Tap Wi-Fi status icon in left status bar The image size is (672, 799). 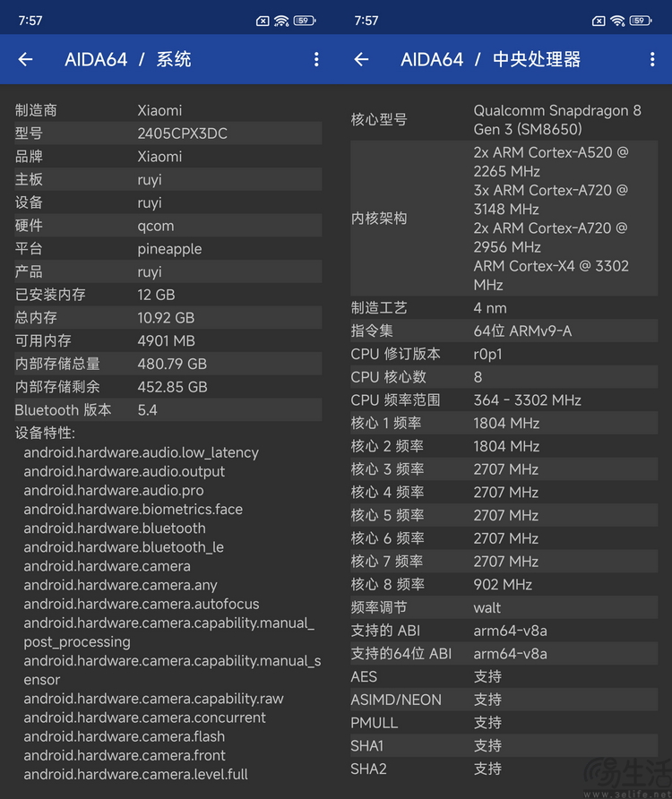[281, 21]
